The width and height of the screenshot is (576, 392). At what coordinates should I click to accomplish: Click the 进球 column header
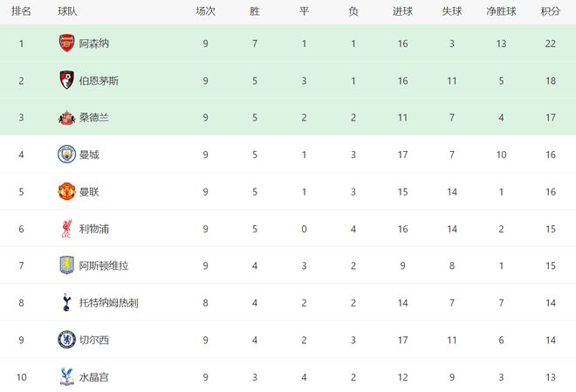(403, 11)
